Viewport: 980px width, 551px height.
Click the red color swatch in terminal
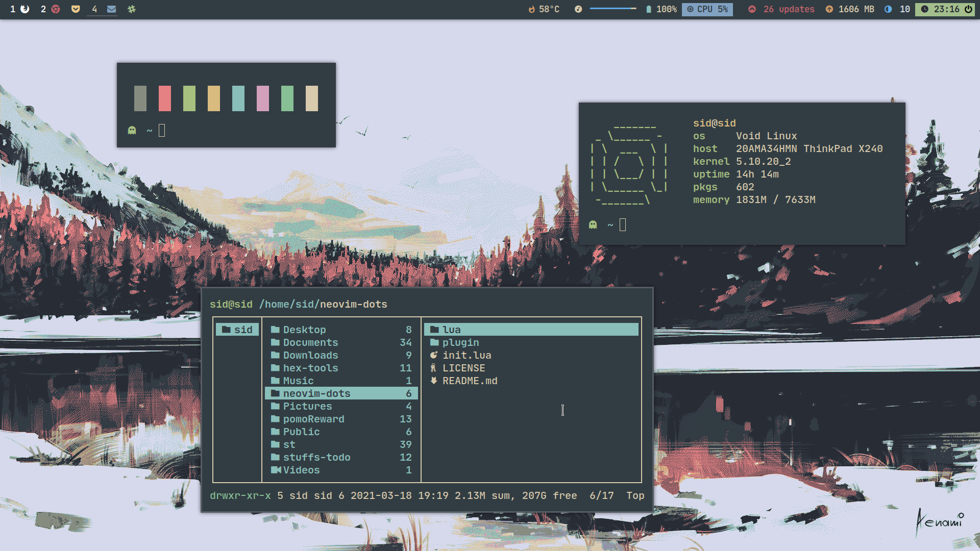point(165,98)
